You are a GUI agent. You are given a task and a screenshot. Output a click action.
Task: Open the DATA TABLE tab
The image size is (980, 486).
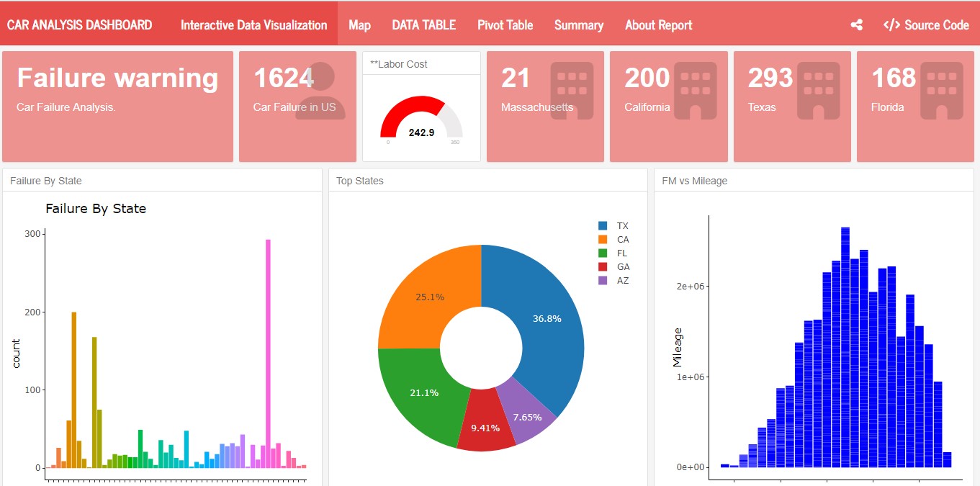pyautogui.click(x=423, y=25)
